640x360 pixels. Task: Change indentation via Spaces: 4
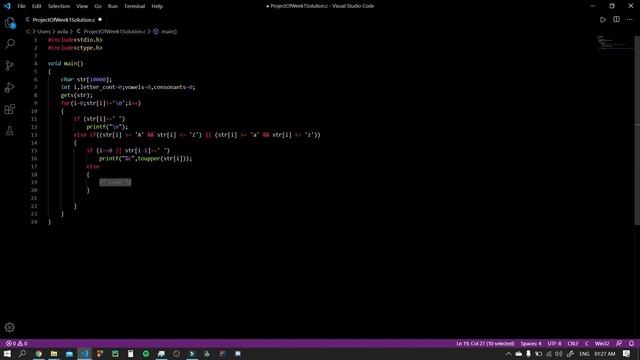[531, 344]
